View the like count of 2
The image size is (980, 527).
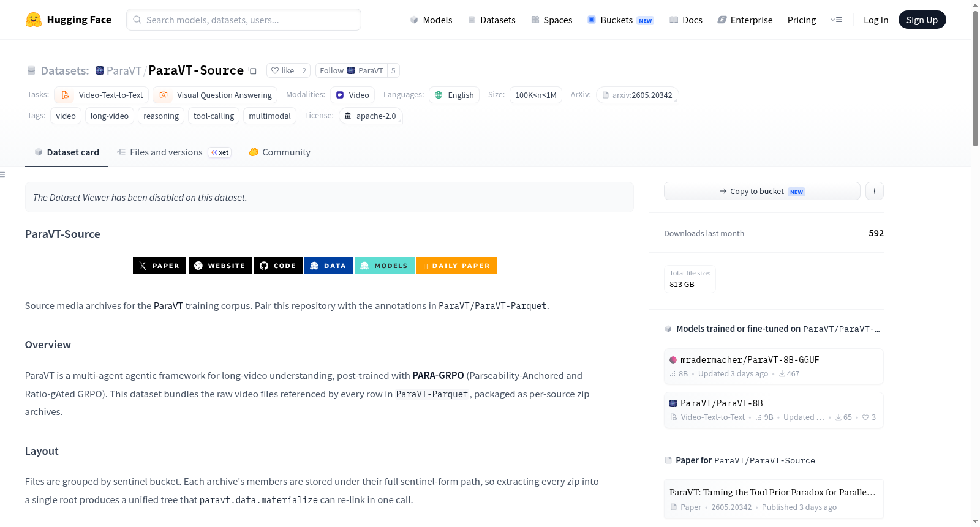point(304,70)
